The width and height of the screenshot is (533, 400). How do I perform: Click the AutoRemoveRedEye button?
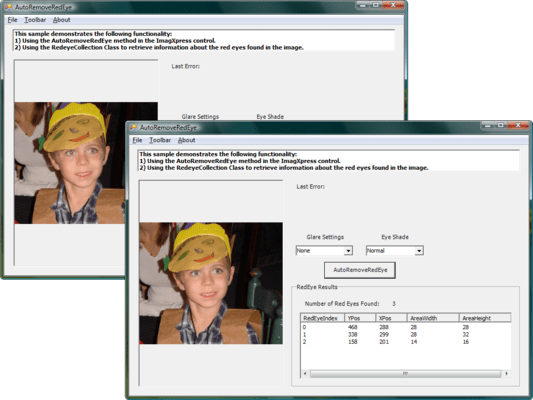(x=360, y=270)
